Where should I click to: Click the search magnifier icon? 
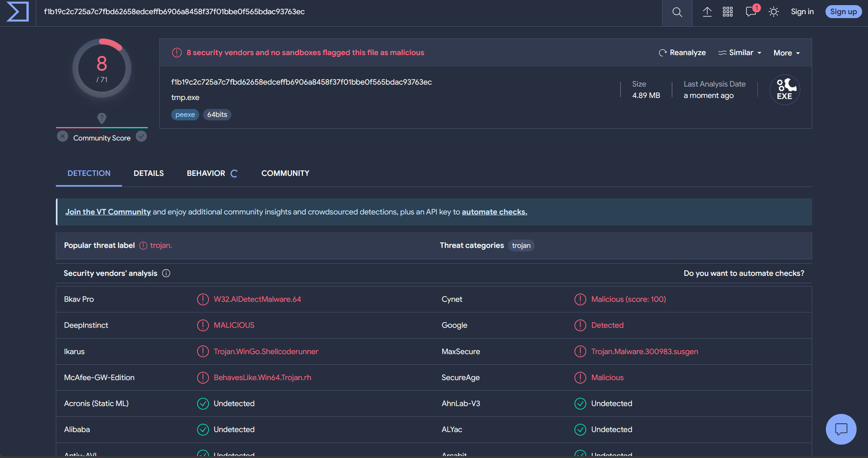(x=677, y=12)
